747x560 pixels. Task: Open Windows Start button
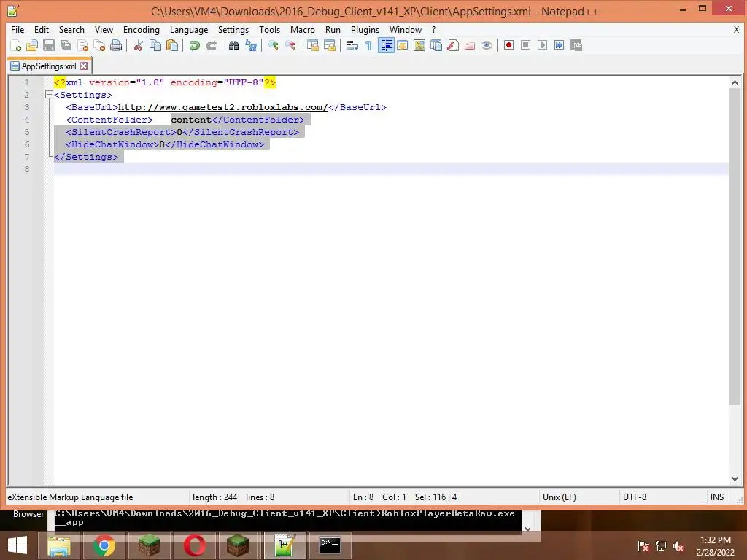coord(18,545)
